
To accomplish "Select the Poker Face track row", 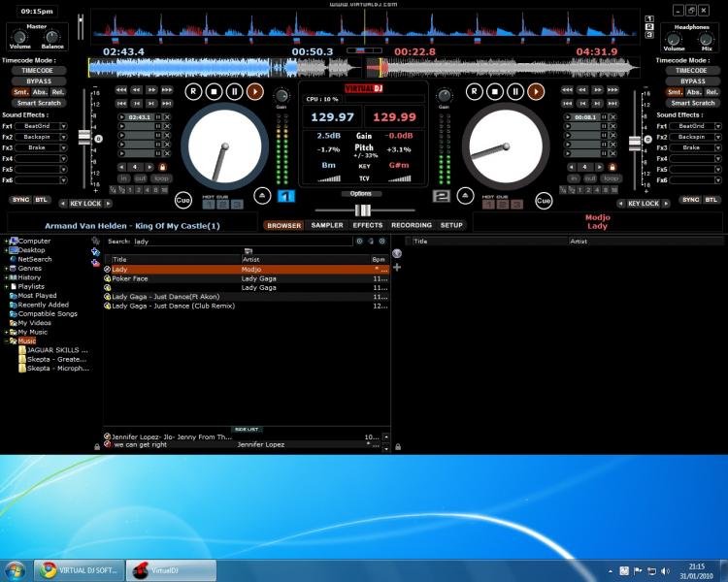I will click(x=247, y=278).
